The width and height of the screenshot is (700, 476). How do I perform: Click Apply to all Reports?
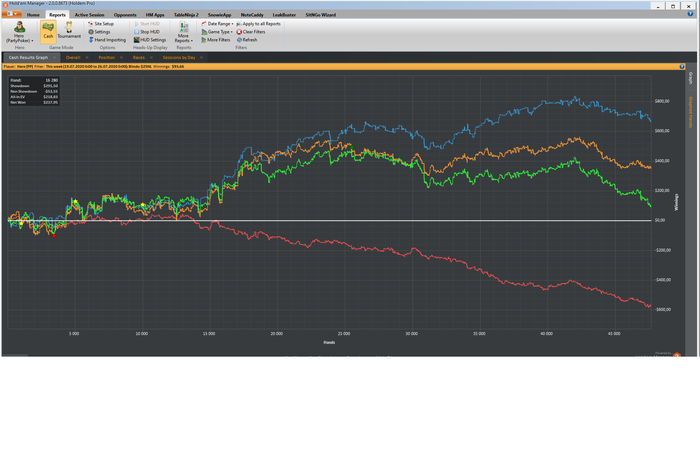point(260,23)
